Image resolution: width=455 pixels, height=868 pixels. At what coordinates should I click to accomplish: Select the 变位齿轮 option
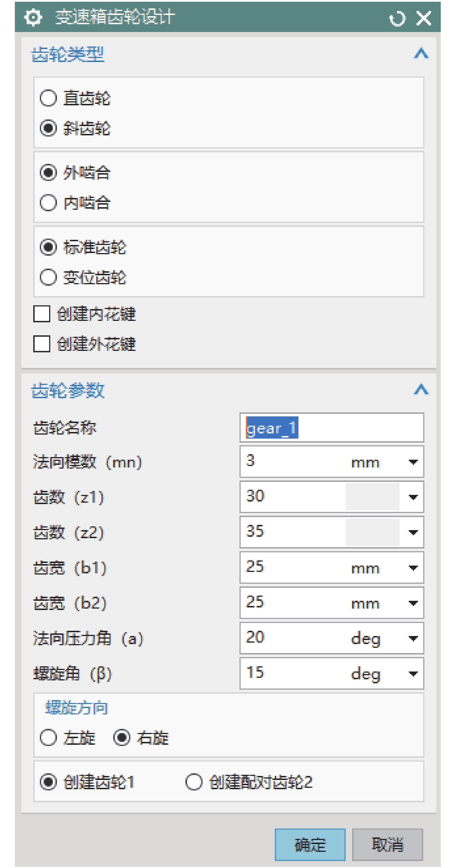tap(48, 278)
